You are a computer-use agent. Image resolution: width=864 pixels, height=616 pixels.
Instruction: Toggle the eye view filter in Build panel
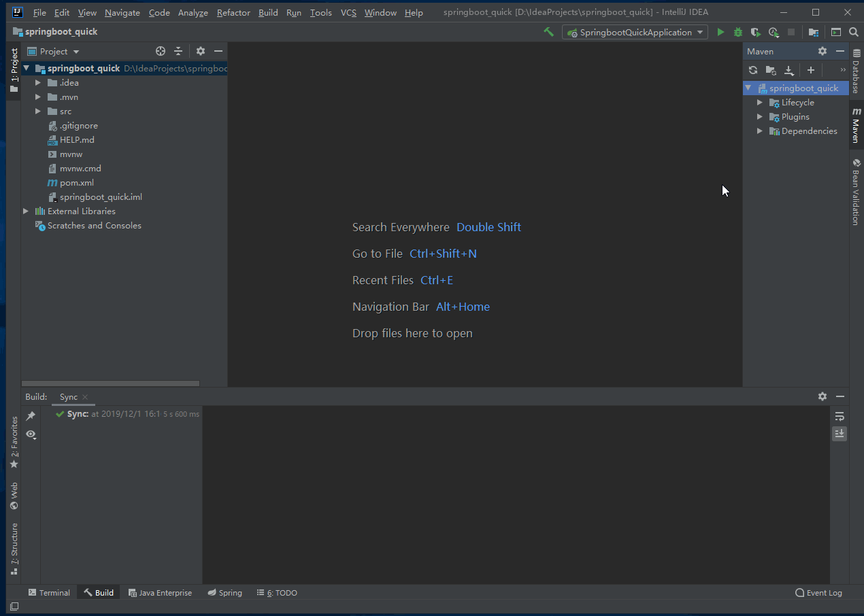pos(31,434)
